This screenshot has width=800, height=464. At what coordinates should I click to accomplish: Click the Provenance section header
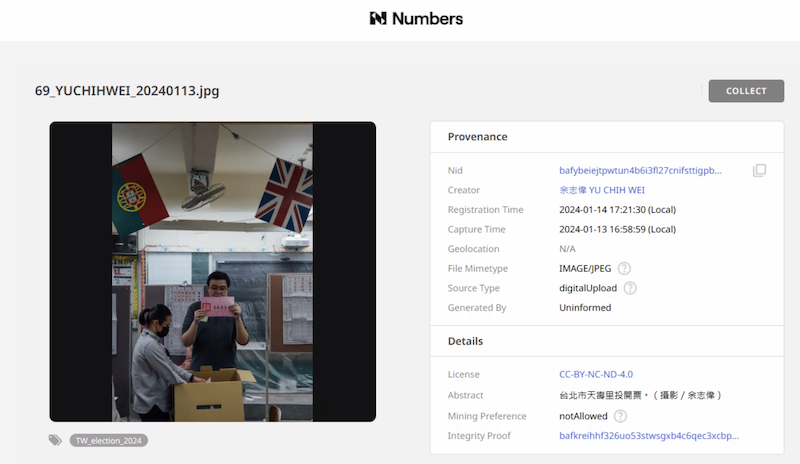click(477, 137)
